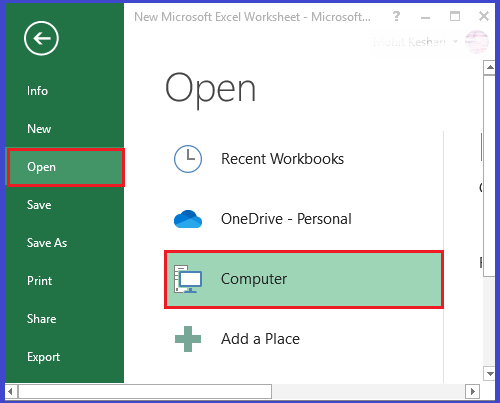Select the Share menu item

pos(41,319)
